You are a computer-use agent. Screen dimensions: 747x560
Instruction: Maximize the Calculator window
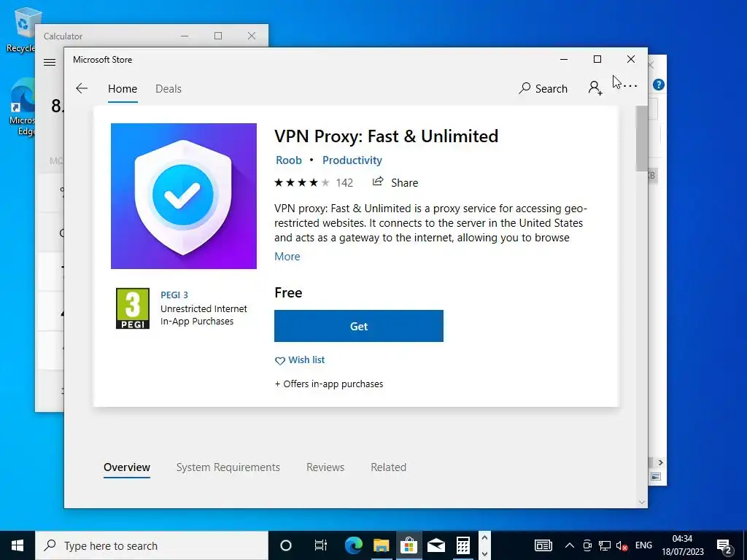click(218, 36)
